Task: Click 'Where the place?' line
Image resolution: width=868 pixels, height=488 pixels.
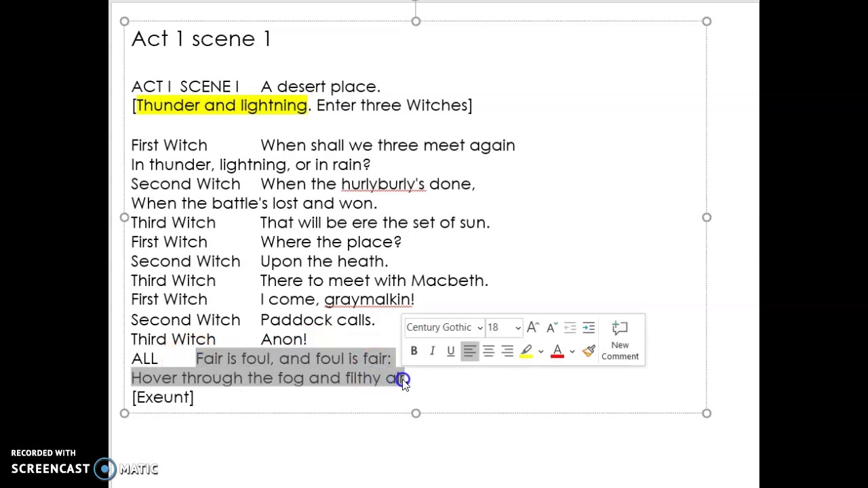Action: coord(331,242)
